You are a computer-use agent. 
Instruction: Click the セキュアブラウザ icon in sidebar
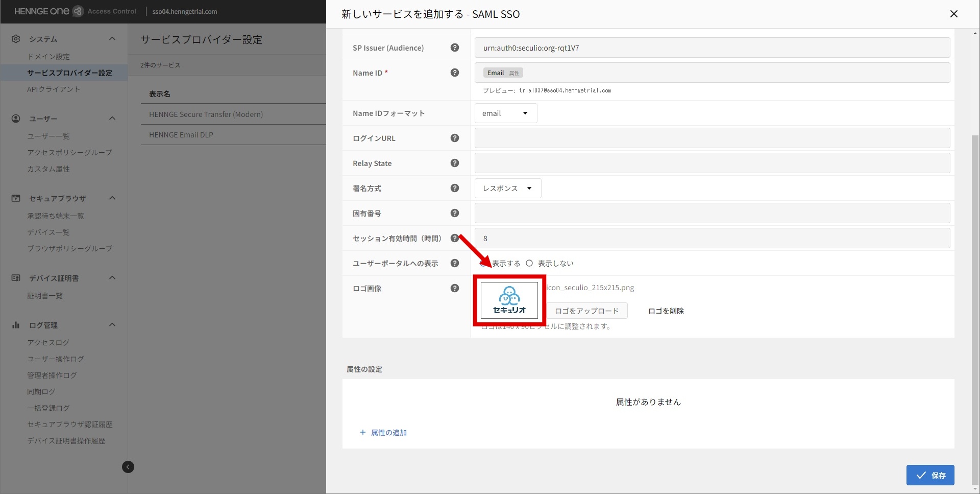tap(16, 198)
